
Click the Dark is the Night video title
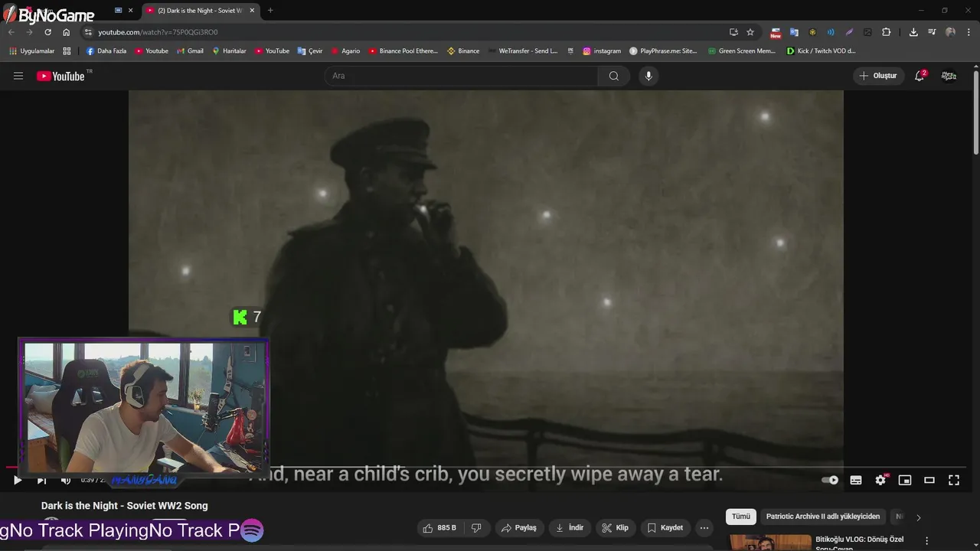coord(124,506)
